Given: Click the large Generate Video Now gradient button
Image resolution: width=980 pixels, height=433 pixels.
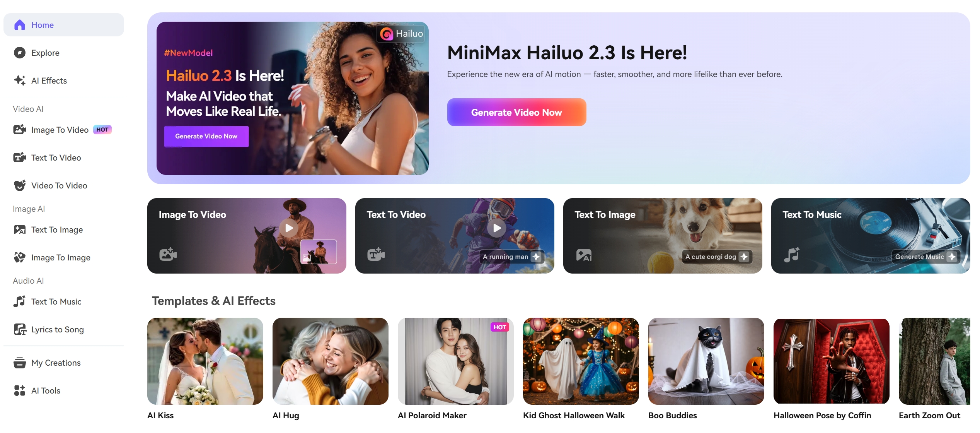Looking at the screenshot, I should tap(516, 112).
